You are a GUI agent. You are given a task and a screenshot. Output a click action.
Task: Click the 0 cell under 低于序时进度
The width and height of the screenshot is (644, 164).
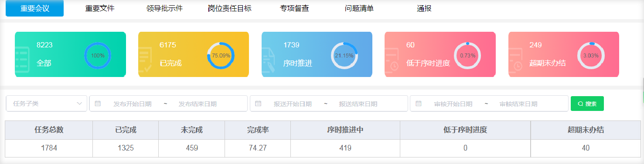(465, 148)
